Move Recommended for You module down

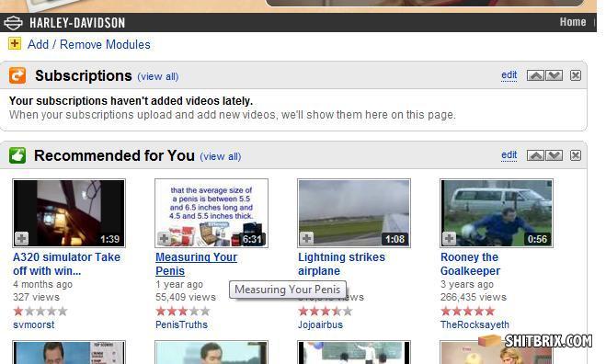click(554, 155)
